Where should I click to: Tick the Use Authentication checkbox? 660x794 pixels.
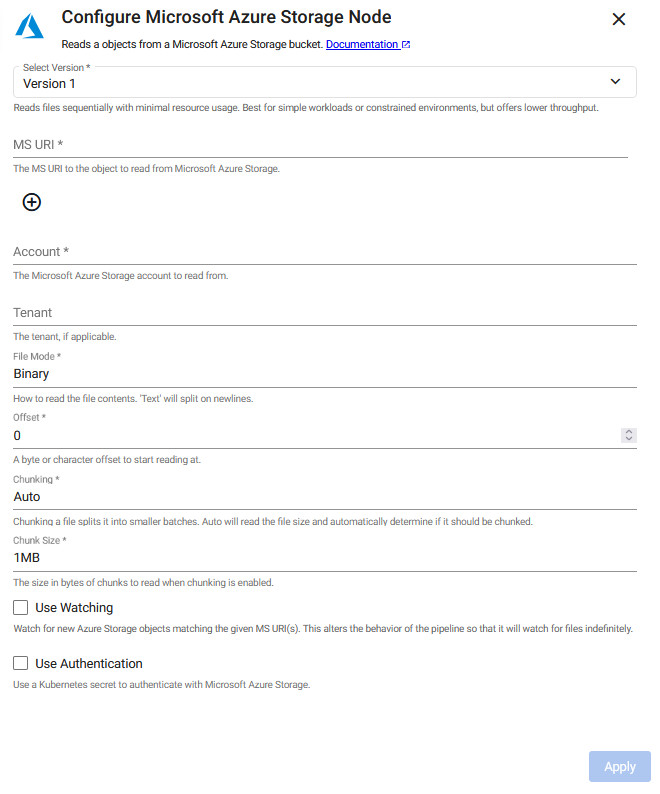[20, 663]
